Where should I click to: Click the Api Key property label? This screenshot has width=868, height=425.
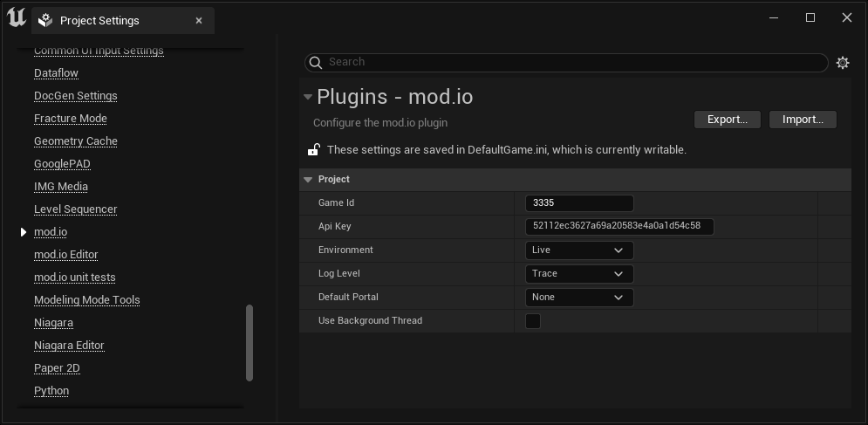pos(334,227)
